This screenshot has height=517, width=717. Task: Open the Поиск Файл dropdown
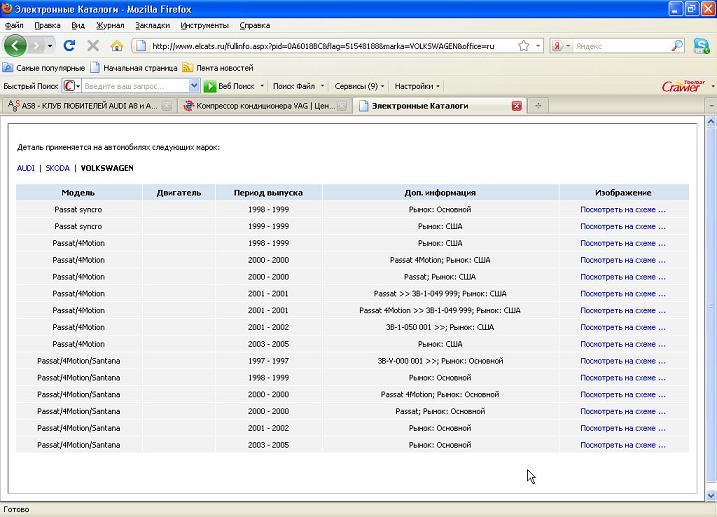tap(298, 86)
